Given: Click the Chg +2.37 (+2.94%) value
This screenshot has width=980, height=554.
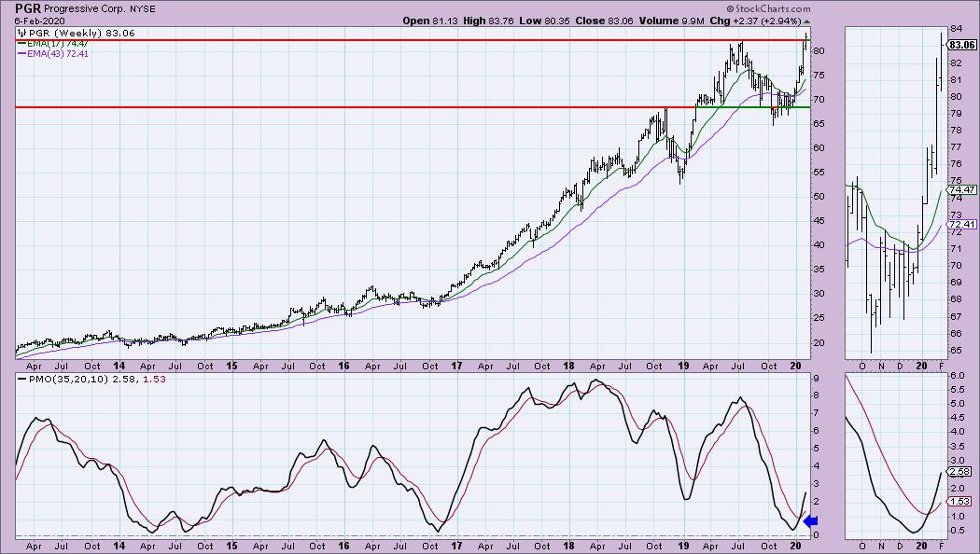Looking at the screenshot, I should click(756, 21).
